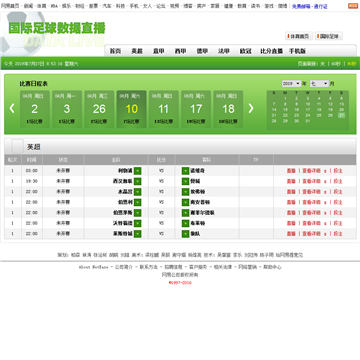Open the 德甲 navigation tab
The width and height of the screenshot is (360, 360).
pos(202,51)
